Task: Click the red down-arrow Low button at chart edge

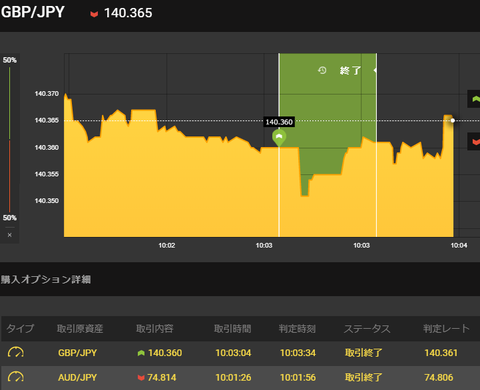Action: pyautogui.click(x=474, y=141)
